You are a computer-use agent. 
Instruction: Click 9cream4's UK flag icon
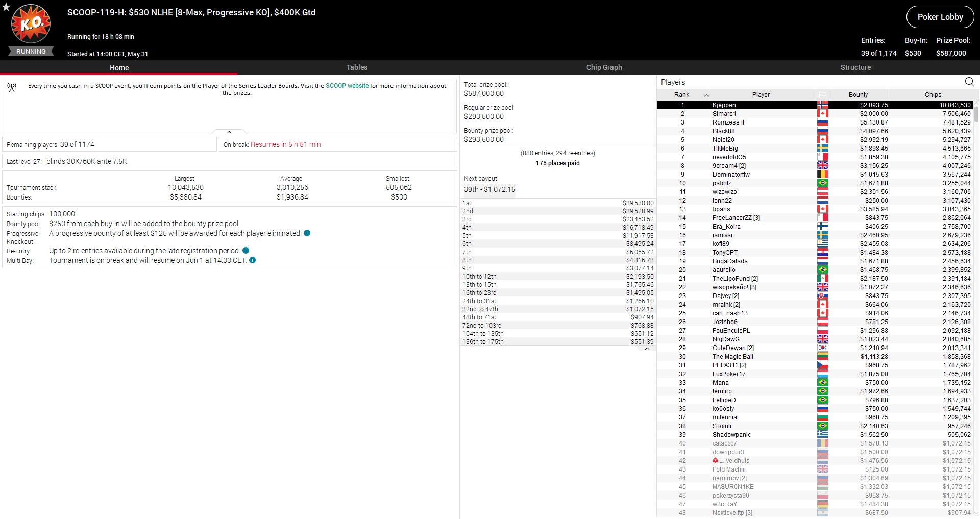pyautogui.click(x=822, y=166)
